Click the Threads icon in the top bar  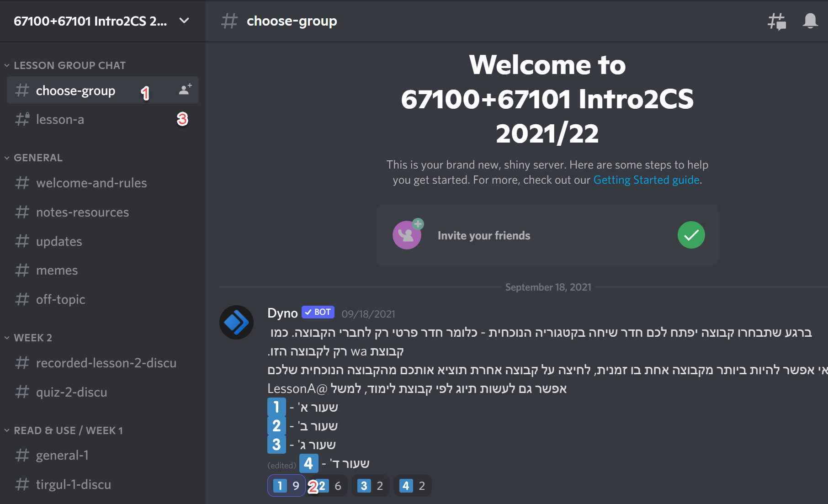(x=776, y=21)
